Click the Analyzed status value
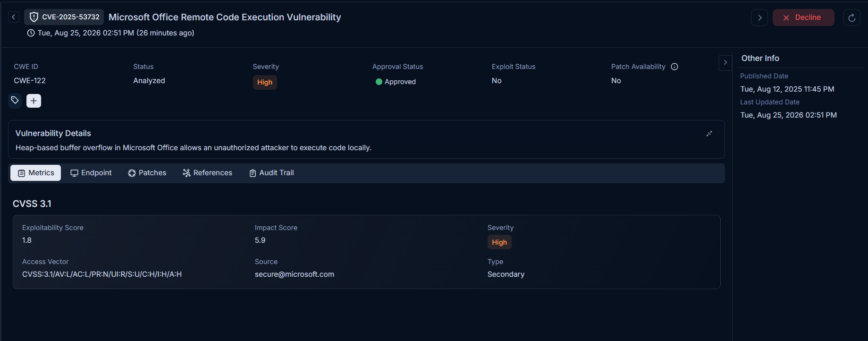Viewport: 868px width, 341px height. 149,81
